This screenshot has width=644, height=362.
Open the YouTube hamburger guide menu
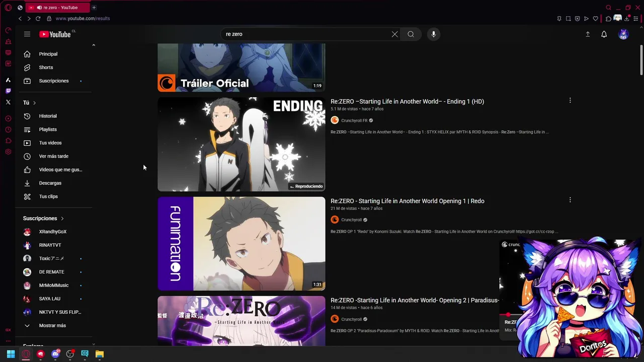click(27, 34)
